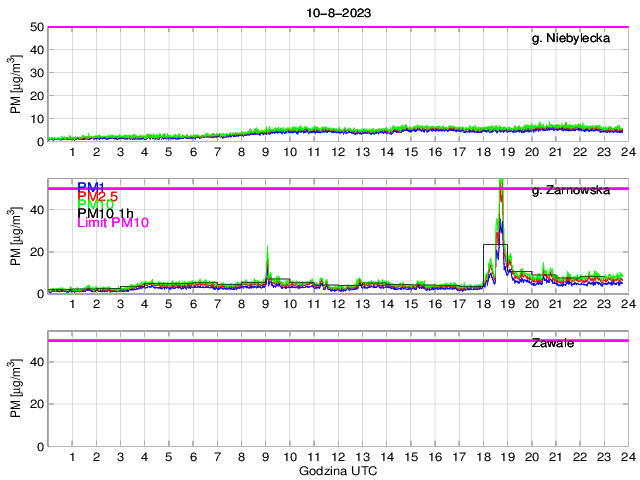Click the 40 tick on Zarnowska y-axis
This screenshot has width=640, height=480.
(x=37, y=210)
